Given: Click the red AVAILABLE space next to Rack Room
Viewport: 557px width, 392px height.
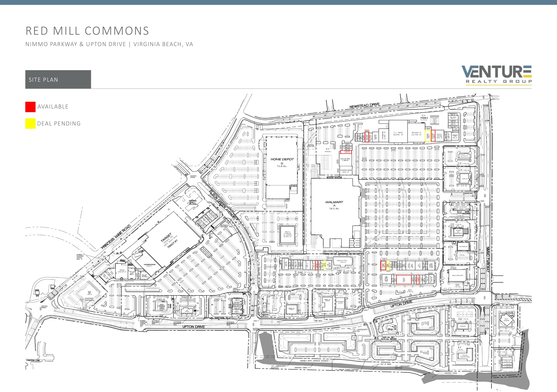Looking at the screenshot, I should tap(433, 136).
